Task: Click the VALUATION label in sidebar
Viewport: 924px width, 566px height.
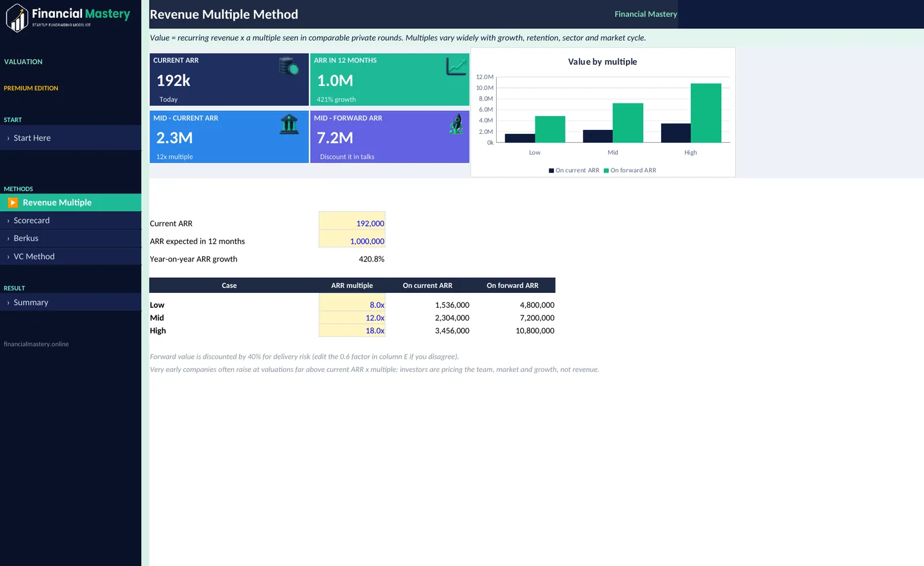Action: coord(23,62)
